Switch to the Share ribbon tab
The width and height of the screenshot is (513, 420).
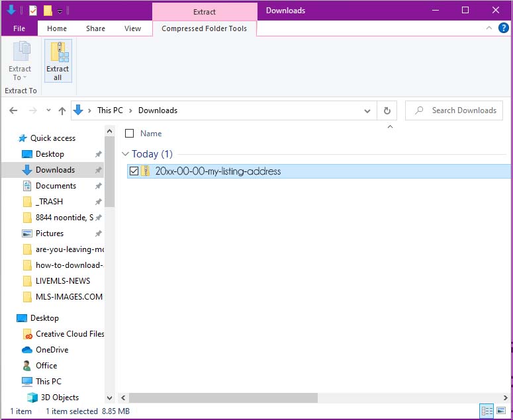tap(95, 28)
